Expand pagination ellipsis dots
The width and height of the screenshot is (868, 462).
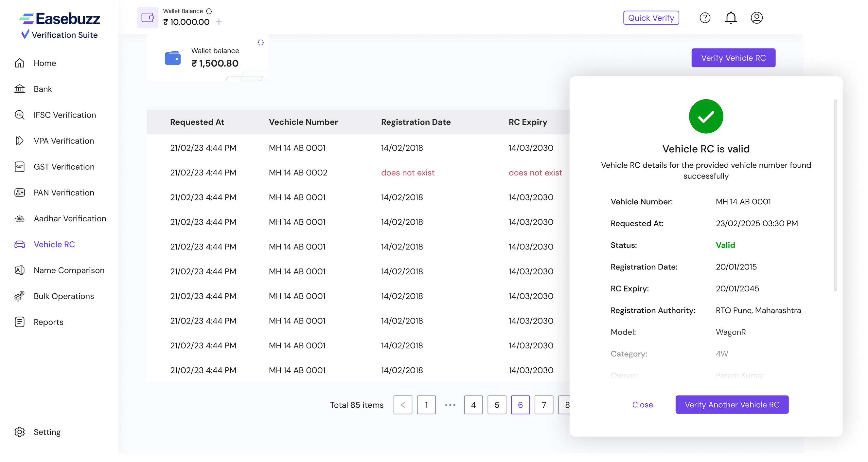450,405
